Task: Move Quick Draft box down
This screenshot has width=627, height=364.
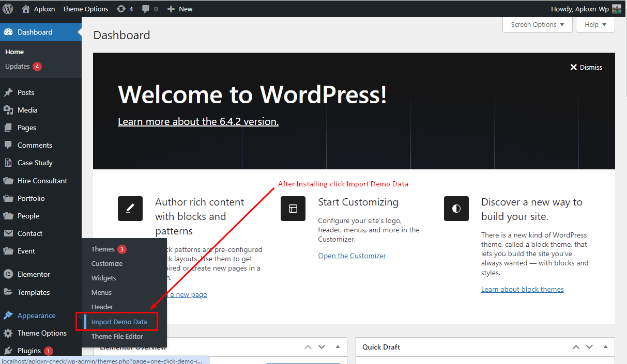Action: (589, 347)
